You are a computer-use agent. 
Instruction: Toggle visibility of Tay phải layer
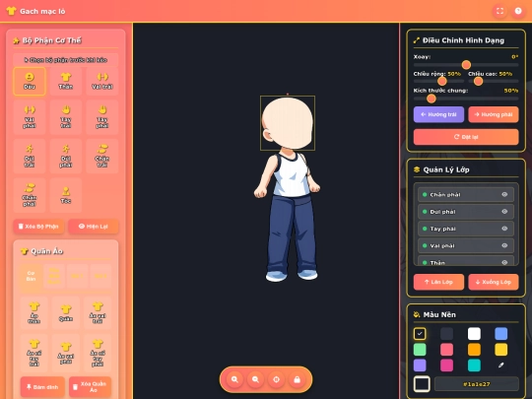[x=504, y=229]
